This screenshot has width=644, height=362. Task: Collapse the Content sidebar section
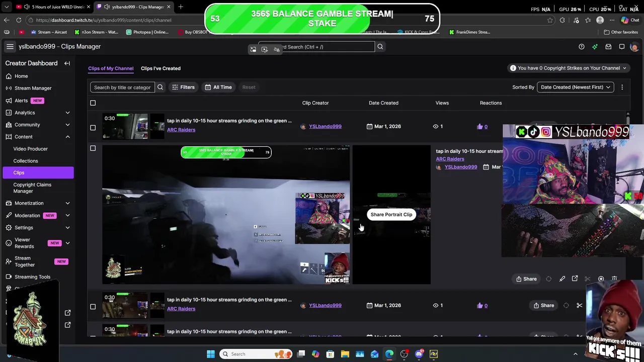tap(67, 137)
